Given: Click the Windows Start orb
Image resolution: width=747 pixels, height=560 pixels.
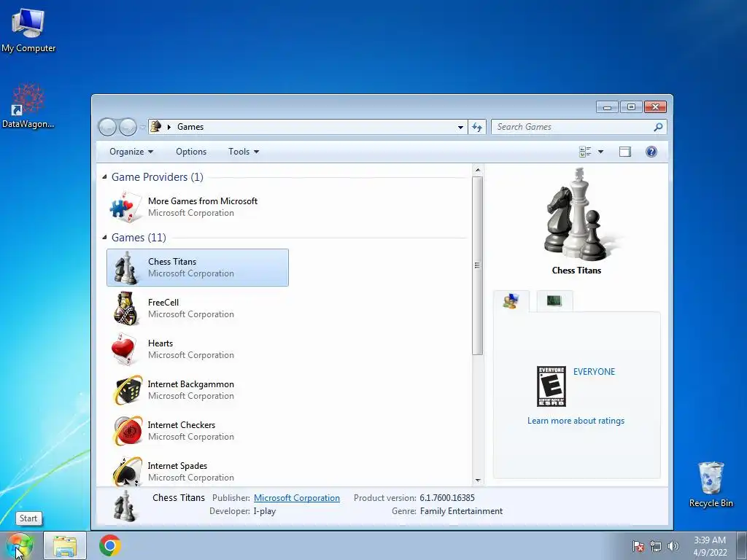Looking at the screenshot, I should coord(20,545).
